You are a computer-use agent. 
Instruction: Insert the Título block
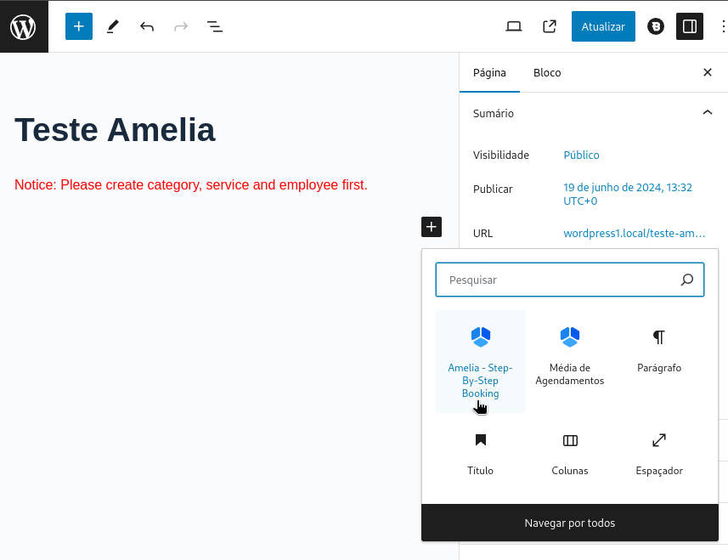click(480, 453)
